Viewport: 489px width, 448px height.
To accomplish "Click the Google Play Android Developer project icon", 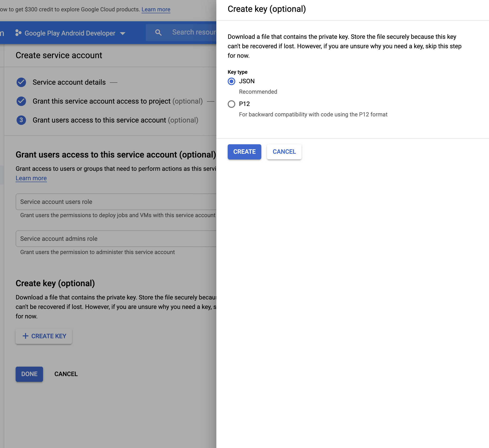I will (18, 33).
